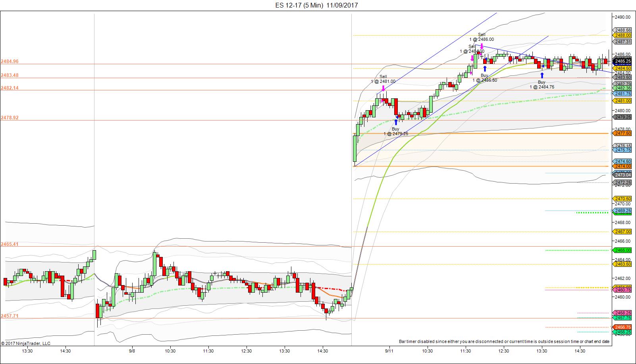Click the yellow 2463.50 price marker

(x=623, y=264)
